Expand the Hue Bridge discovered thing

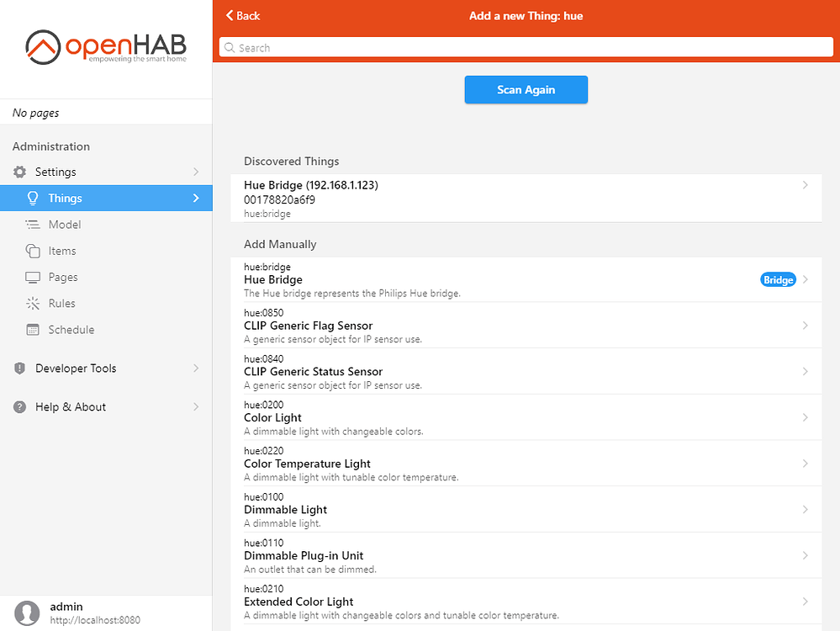tap(805, 184)
